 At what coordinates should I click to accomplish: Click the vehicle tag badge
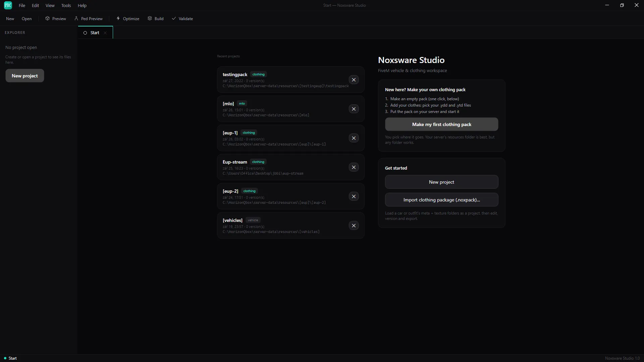pos(253,220)
